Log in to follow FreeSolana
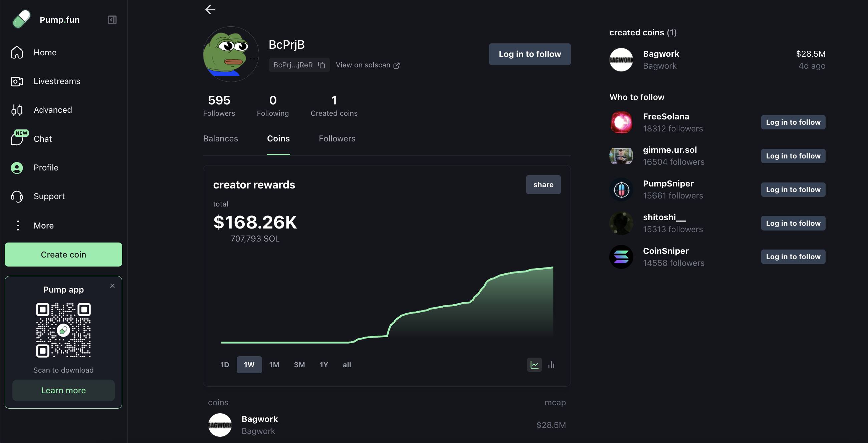Viewport: 868px width, 443px height. (x=794, y=122)
